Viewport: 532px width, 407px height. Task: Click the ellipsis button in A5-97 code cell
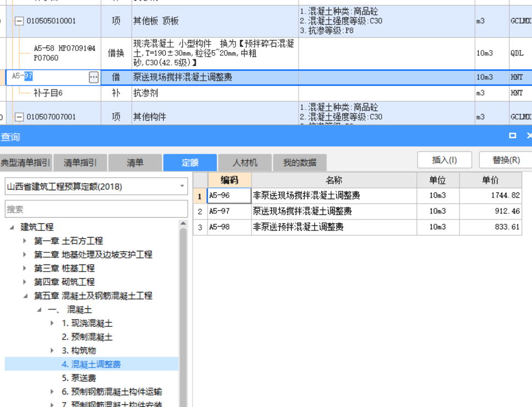click(x=94, y=77)
